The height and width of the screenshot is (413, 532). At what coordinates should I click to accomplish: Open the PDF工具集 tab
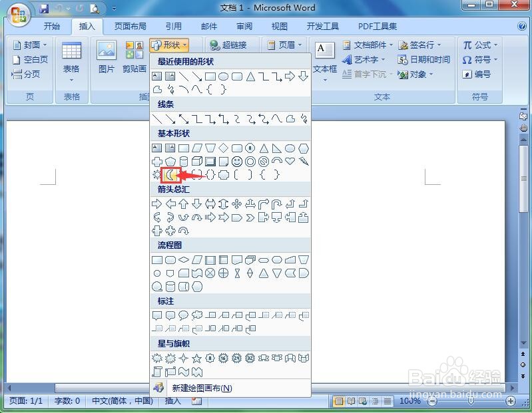point(378,26)
